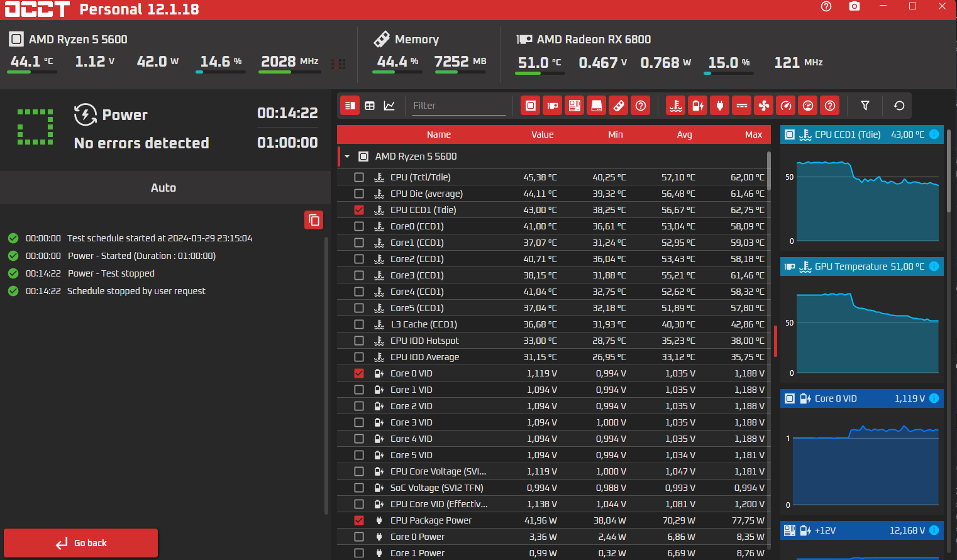Toggle the unknown sensor type question-mark filter
This screenshot has width=957, height=560.
[830, 106]
